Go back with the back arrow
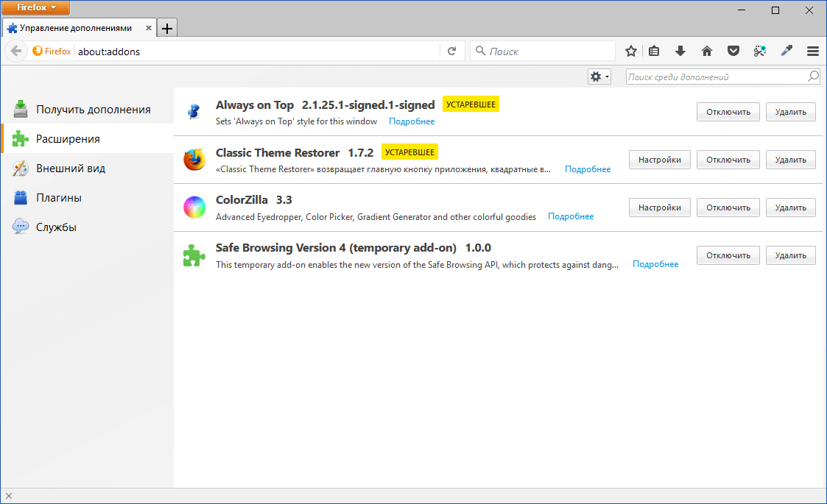 tap(16, 52)
